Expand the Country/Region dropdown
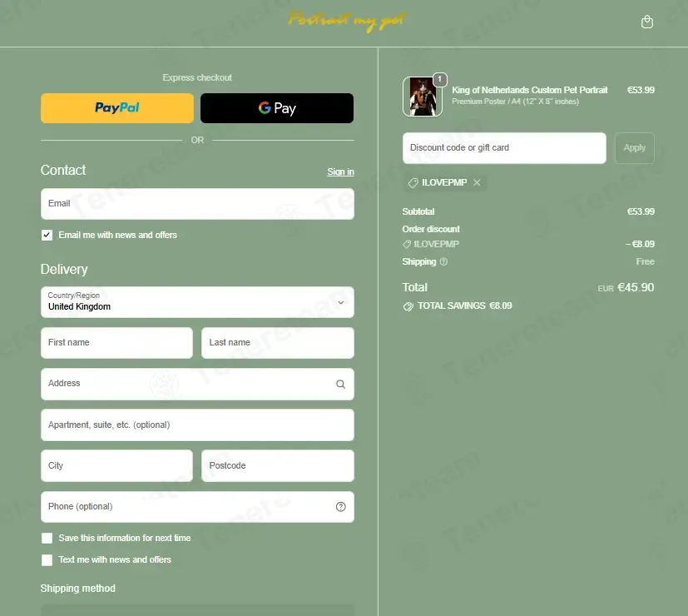 197,302
